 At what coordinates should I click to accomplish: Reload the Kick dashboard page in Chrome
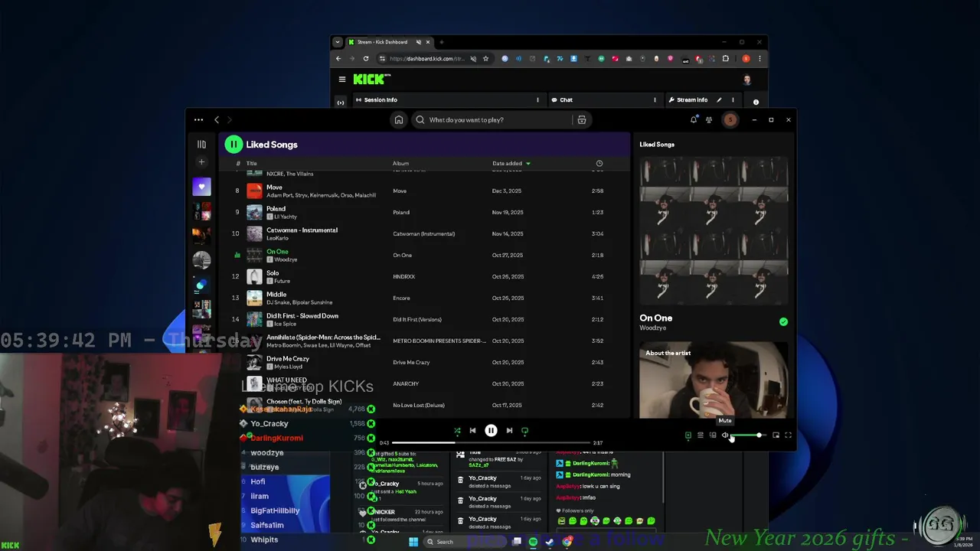coord(366,59)
